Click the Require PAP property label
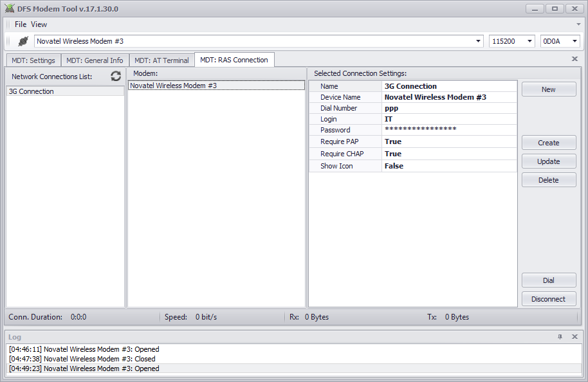This screenshot has height=382, width=588. (x=340, y=141)
